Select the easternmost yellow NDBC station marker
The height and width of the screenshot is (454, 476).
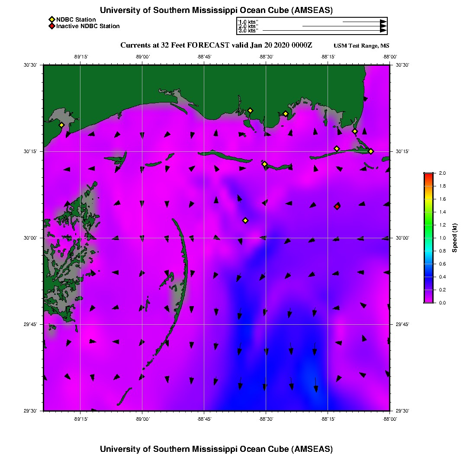[x=371, y=151]
